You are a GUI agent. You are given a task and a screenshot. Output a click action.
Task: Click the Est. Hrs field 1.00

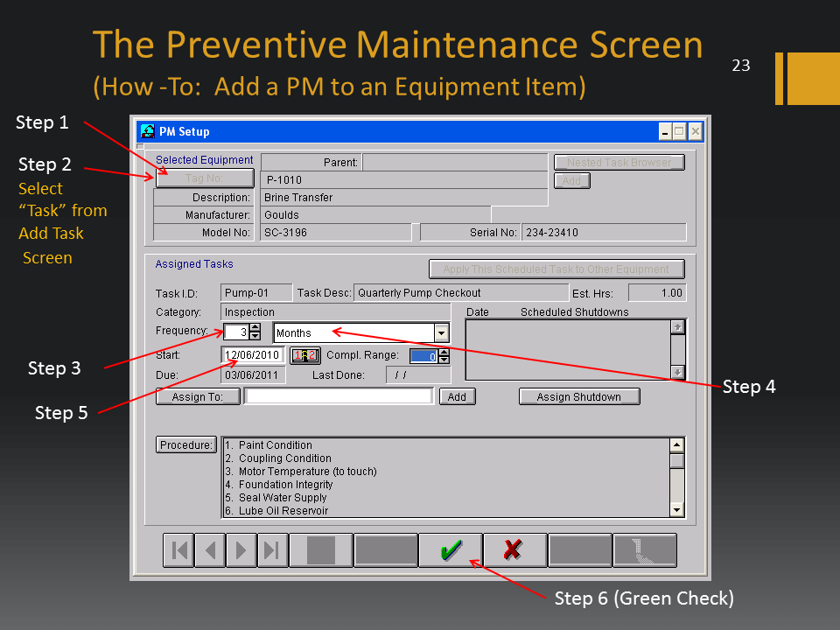tap(657, 293)
